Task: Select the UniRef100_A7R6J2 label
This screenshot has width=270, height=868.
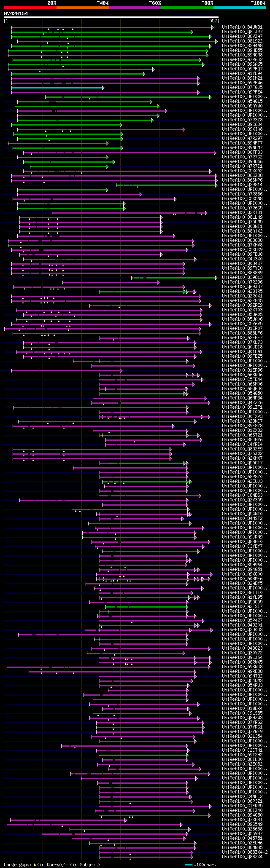Action: (x=242, y=60)
